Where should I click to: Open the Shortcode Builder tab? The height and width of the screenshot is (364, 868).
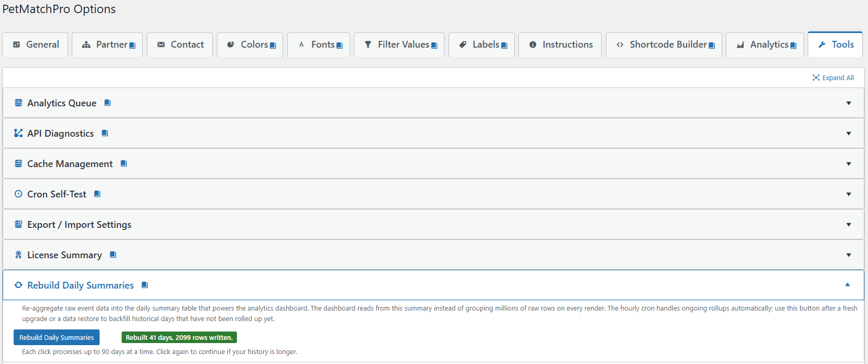[664, 45]
